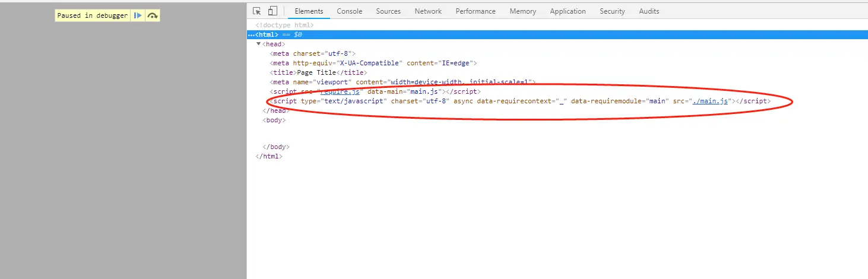Switch to the Performance tab
Screen dimensions: 868x279
[476, 11]
